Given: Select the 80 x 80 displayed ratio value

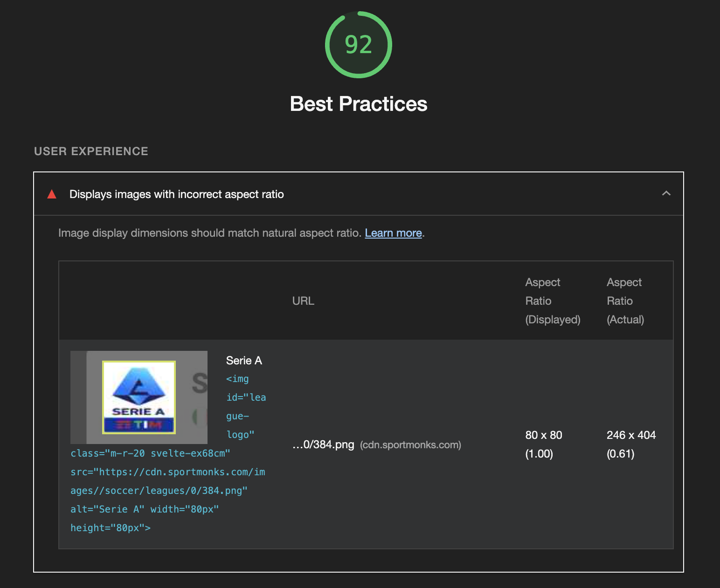Looking at the screenshot, I should pyautogui.click(x=543, y=435).
